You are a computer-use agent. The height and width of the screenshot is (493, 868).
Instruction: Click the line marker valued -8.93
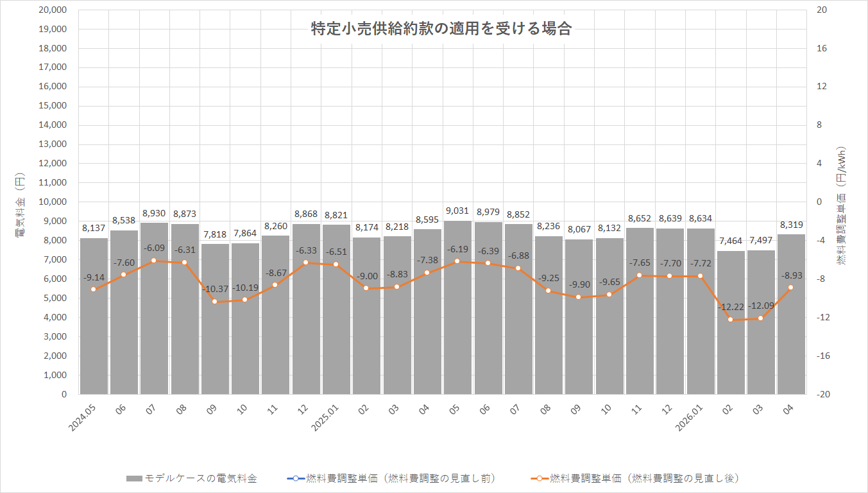coord(791,288)
